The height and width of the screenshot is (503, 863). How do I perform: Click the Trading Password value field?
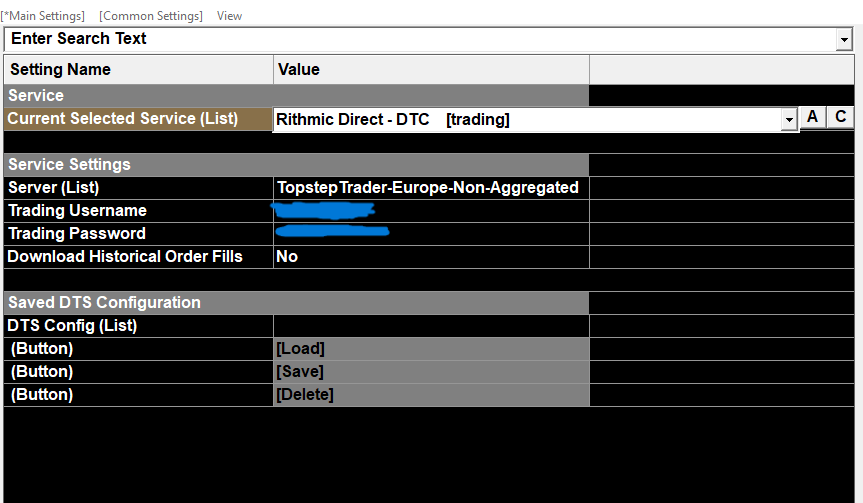coord(430,234)
